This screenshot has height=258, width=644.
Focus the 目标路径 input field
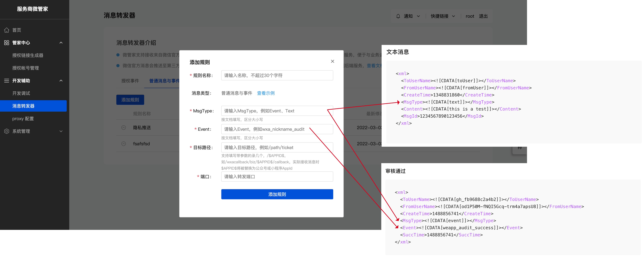[x=277, y=147]
